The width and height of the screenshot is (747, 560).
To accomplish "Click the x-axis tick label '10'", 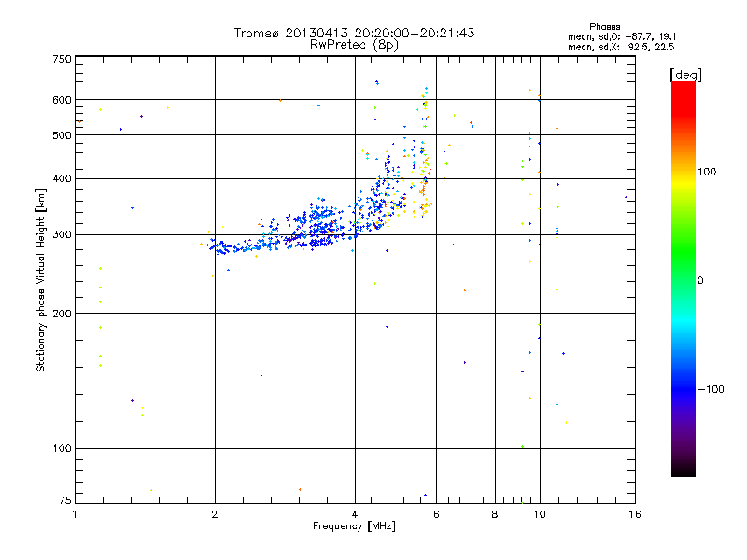I will 540,514.
